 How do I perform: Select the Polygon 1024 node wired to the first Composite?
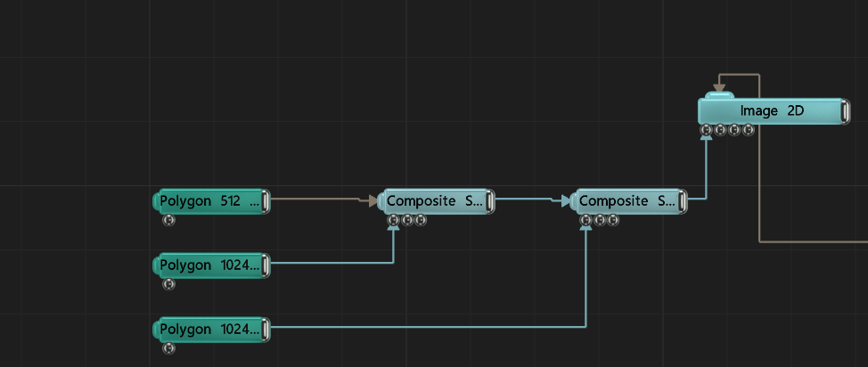[x=211, y=265]
